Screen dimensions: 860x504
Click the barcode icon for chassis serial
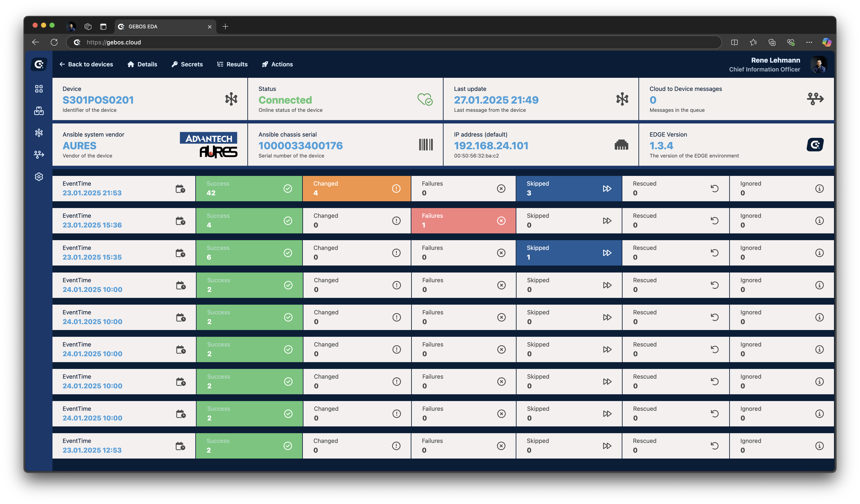[426, 145]
